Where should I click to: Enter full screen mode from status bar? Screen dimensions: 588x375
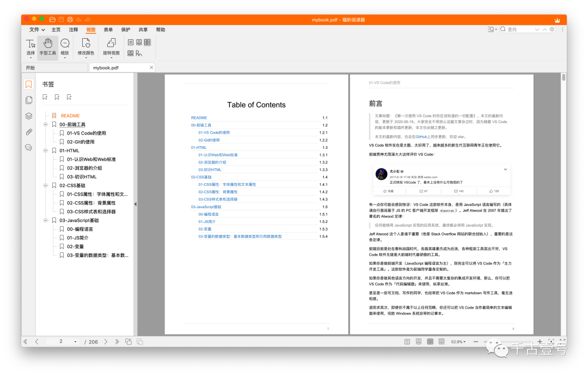tap(562, 342)
